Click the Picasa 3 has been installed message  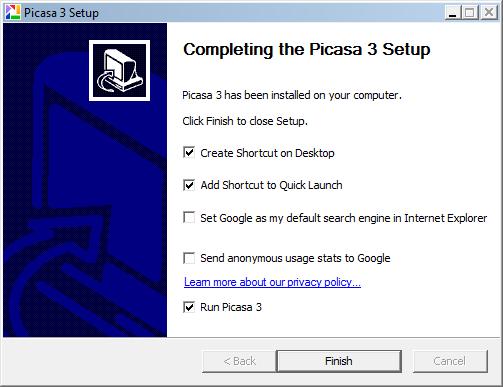pyautogui.click(x=292, y=95)
